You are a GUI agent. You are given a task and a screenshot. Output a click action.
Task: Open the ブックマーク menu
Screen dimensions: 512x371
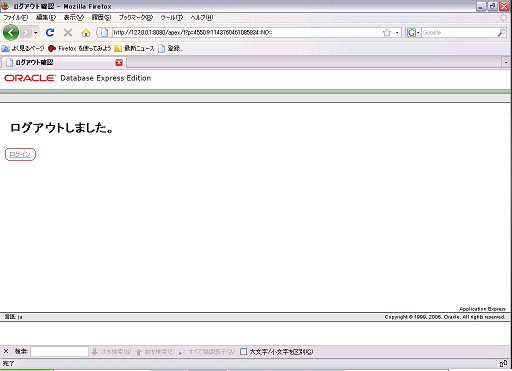136,17
